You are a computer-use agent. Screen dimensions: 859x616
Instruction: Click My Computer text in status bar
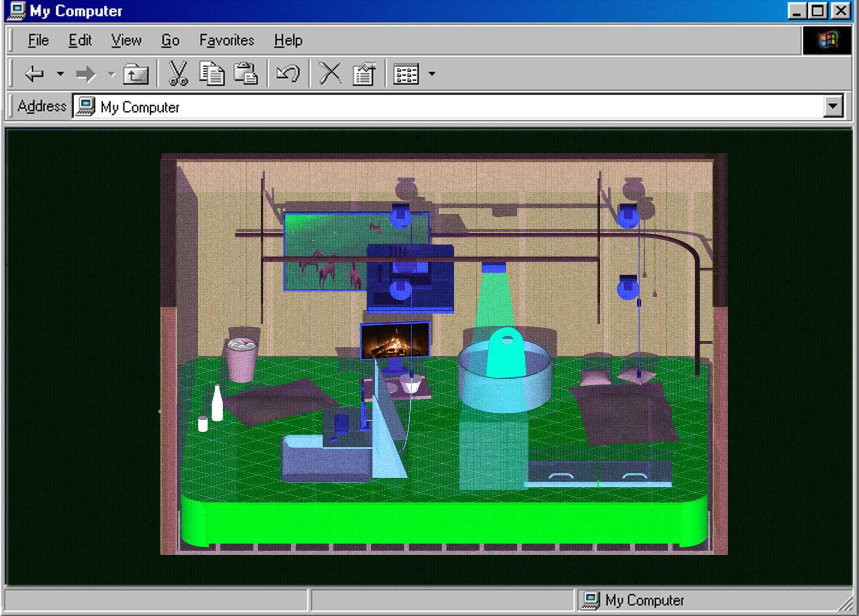pos(645,600)
